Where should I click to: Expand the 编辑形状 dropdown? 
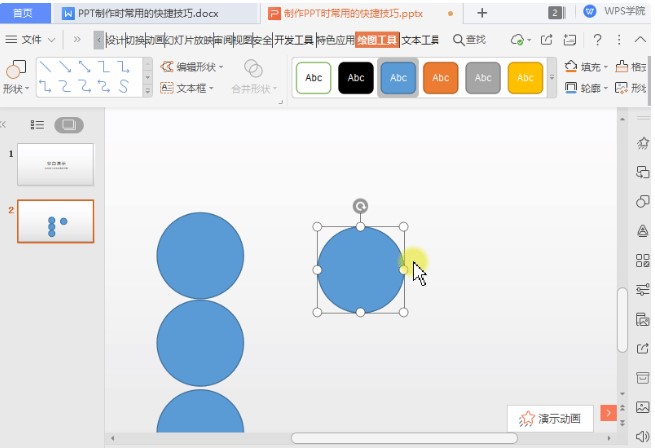221,67
